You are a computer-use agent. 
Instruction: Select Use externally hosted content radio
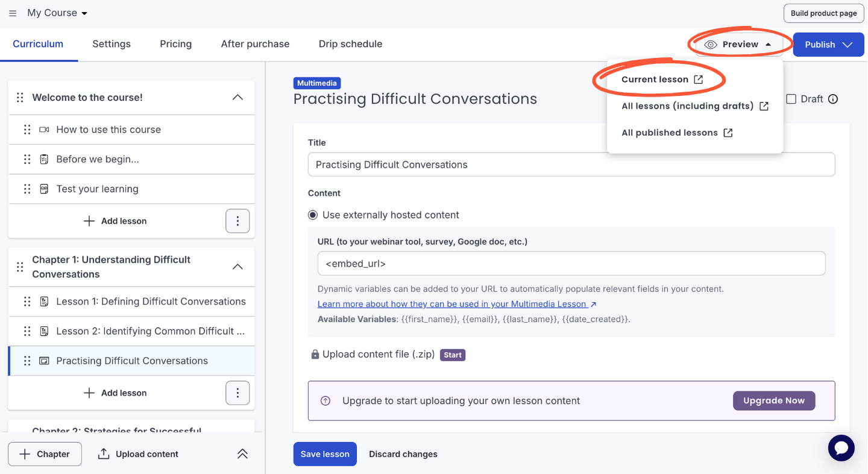click(313, 215)
